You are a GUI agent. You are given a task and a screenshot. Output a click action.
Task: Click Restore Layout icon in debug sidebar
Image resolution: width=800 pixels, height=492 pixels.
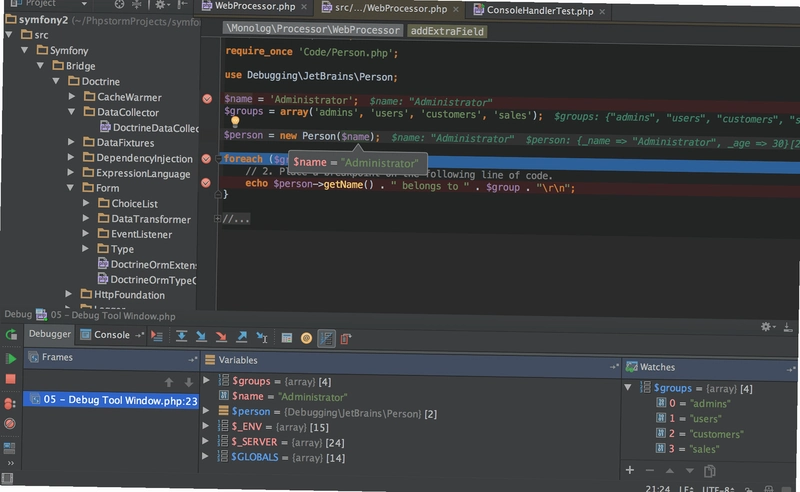(9, 448)
